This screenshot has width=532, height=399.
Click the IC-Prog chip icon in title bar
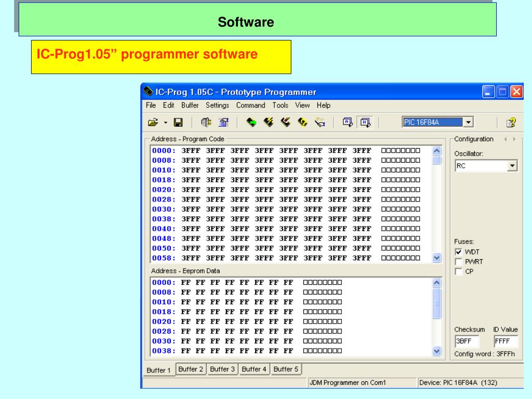tap(148, 91)
